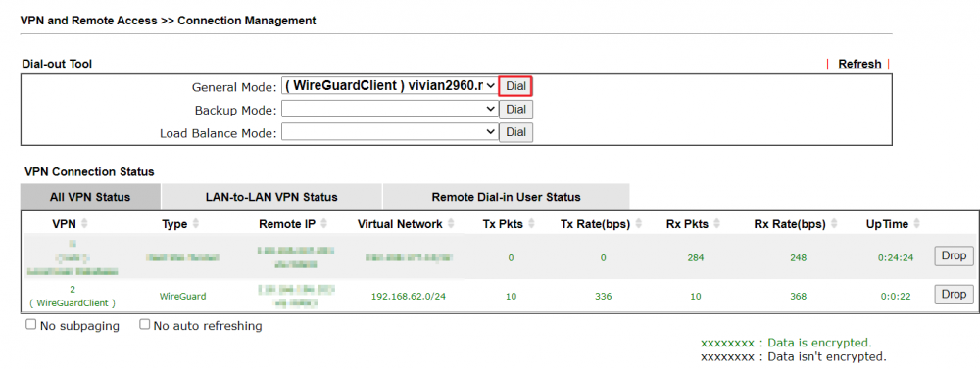Image resolution: width=980 pixels, height=369 pixels.
Task: Open the Load Balance Mode dropdown
Action: coord(389,132)
